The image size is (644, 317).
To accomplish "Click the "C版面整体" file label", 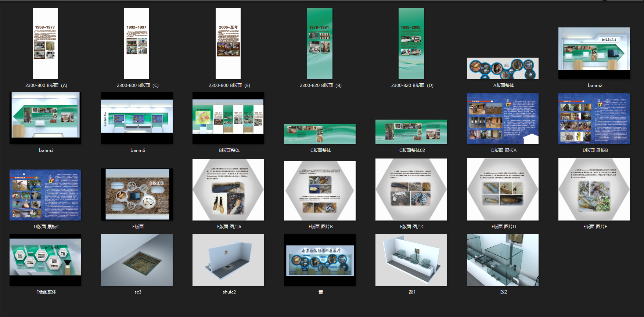I will 321,150.
